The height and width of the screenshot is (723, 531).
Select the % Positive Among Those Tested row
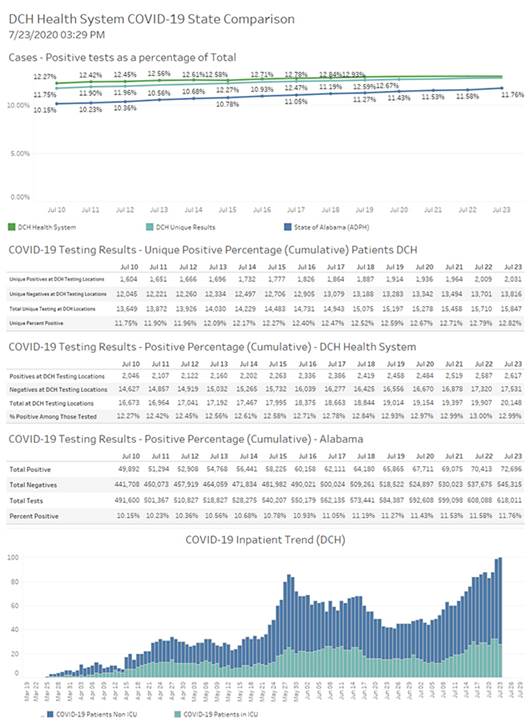point(266,416)
